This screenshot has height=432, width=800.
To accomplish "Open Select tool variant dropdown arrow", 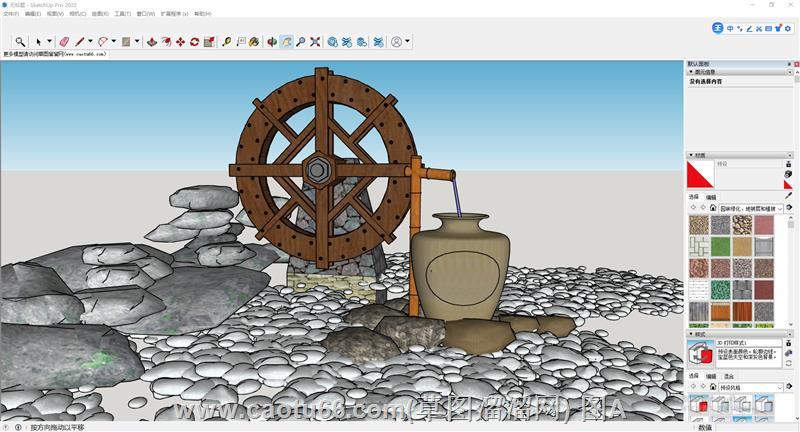I will coord(49,42).
